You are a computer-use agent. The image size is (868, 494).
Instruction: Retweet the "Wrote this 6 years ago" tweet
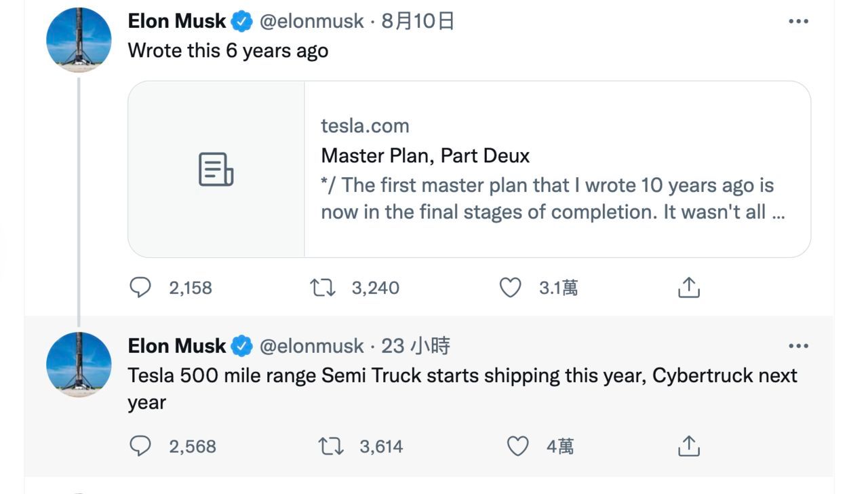click(x=323, y=288)
